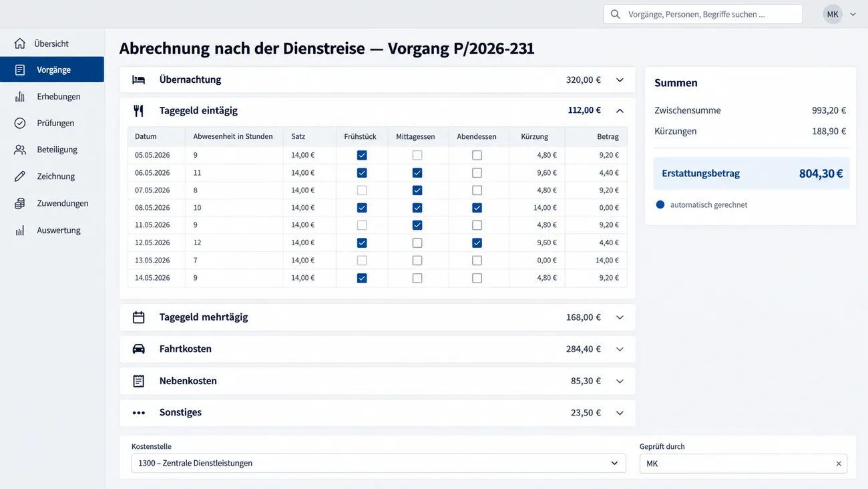Check Abendessen for 14.05.2026
The height and width of the screenshot is (489, 868).
click(x=477, y=278)
